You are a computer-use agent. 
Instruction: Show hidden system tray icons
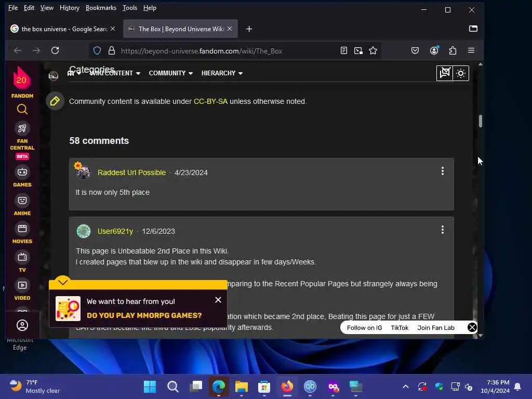(405, 387)
